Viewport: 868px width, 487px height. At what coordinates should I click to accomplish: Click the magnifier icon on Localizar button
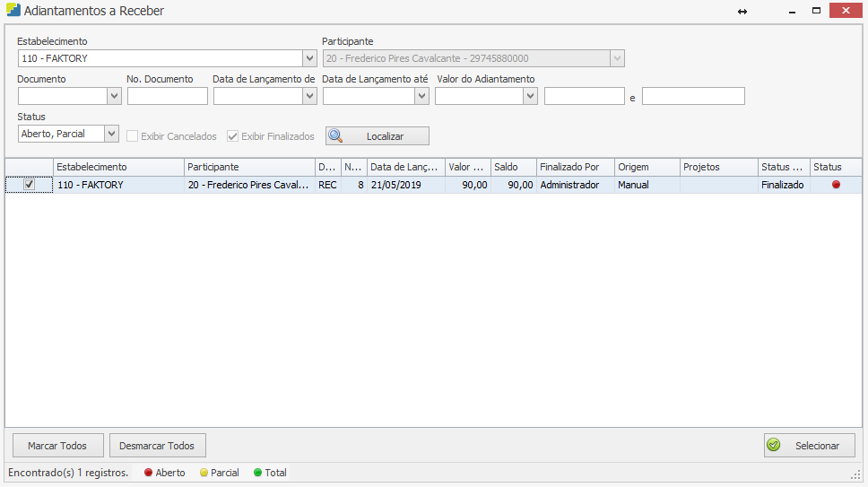336,136
